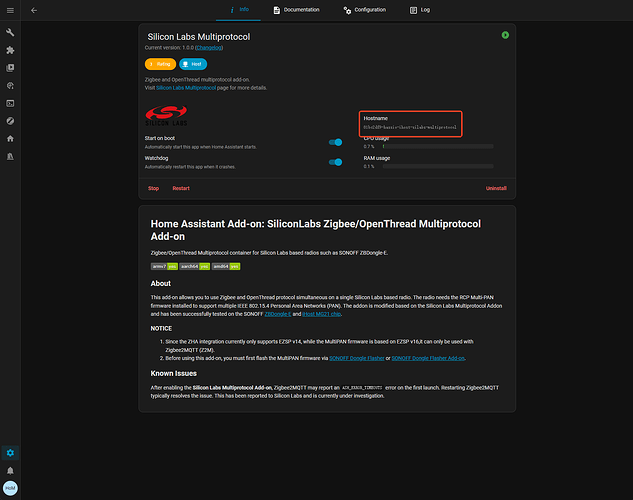Open the network globe sidebar icon
The height and width of the screenshot is (500, 633).
(x=10, y=86)
